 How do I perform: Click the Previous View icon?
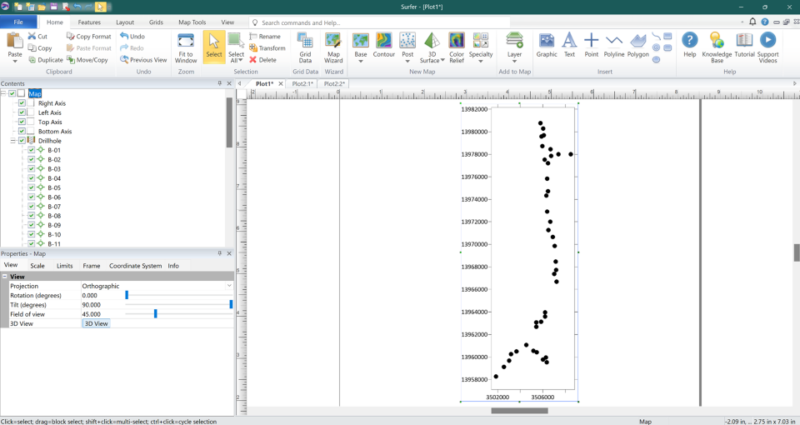[x=124, y=60]
